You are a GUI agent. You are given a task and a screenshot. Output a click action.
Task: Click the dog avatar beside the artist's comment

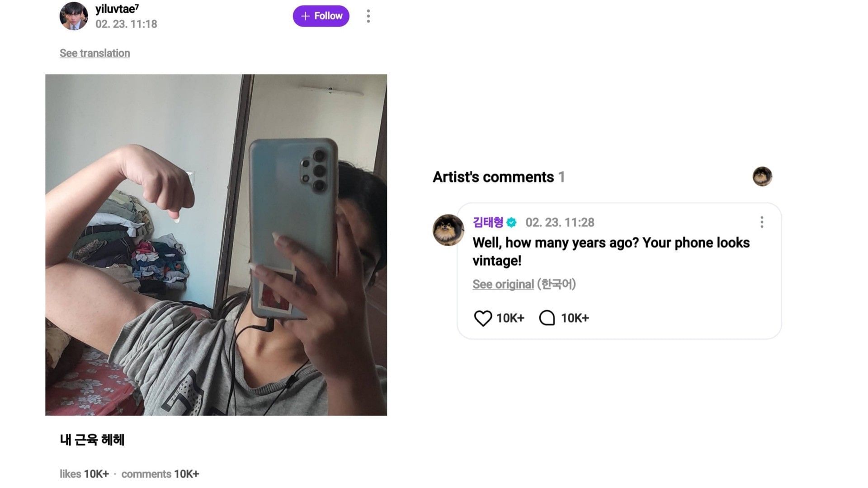pos(448,230)
